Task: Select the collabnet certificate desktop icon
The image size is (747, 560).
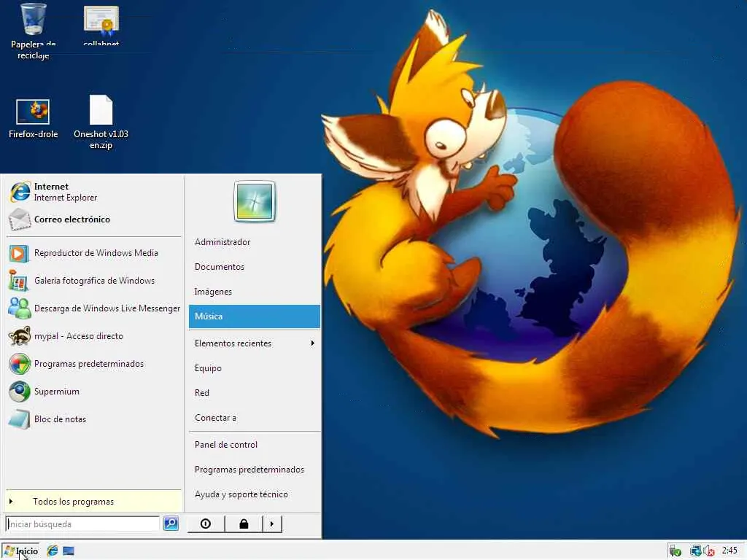Action: 101,26
